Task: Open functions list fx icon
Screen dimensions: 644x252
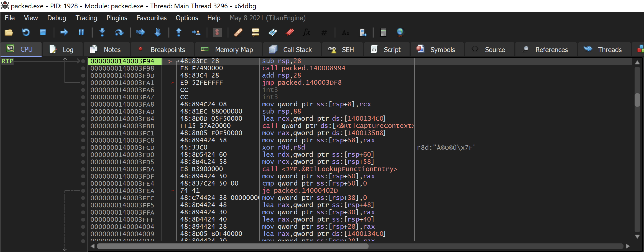Action: pos(307,32)
